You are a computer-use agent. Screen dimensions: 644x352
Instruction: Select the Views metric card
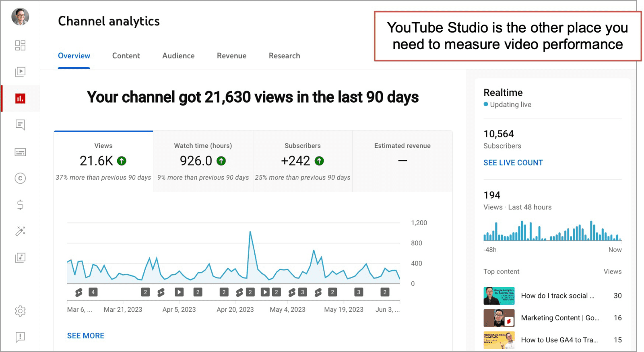click(x=103, y=161)
